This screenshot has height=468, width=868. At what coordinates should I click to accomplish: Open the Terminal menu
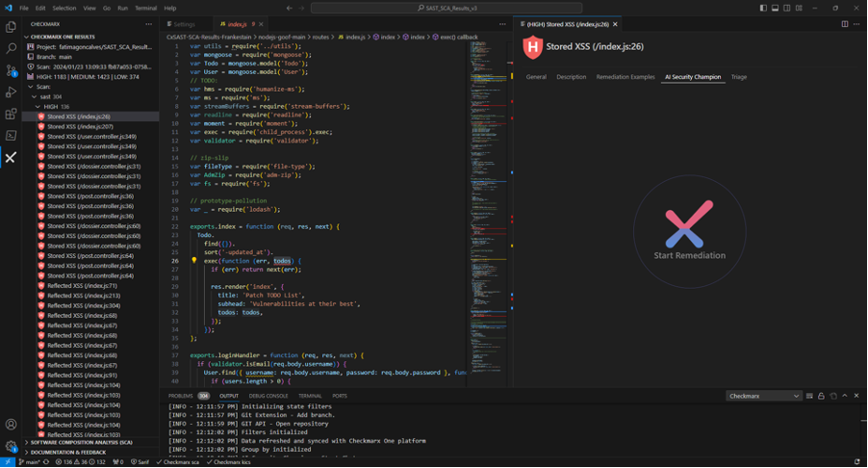[x=145, y=9]
